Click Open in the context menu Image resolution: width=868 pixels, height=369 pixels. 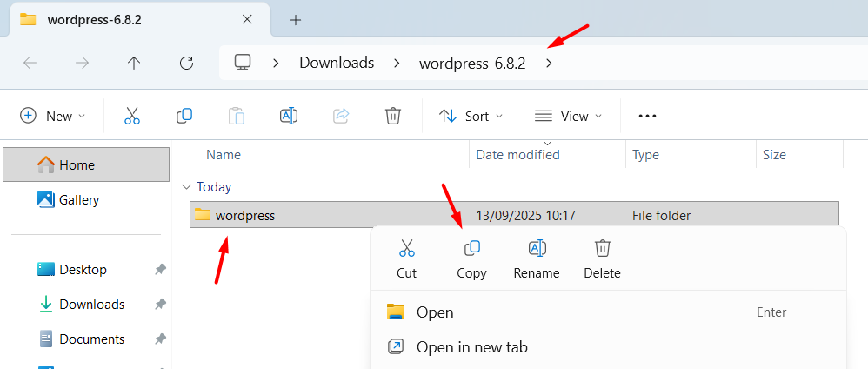click(x=435, y=312)
